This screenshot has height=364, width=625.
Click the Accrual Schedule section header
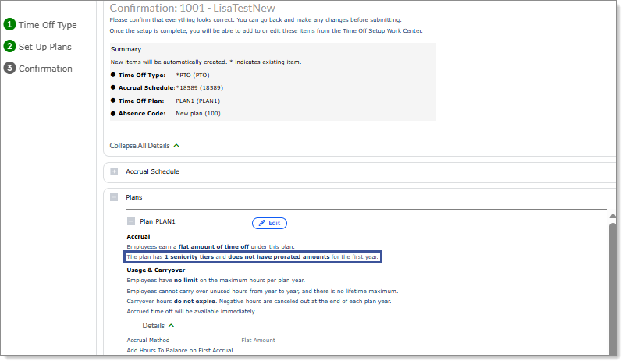click(x=153, y=171)
